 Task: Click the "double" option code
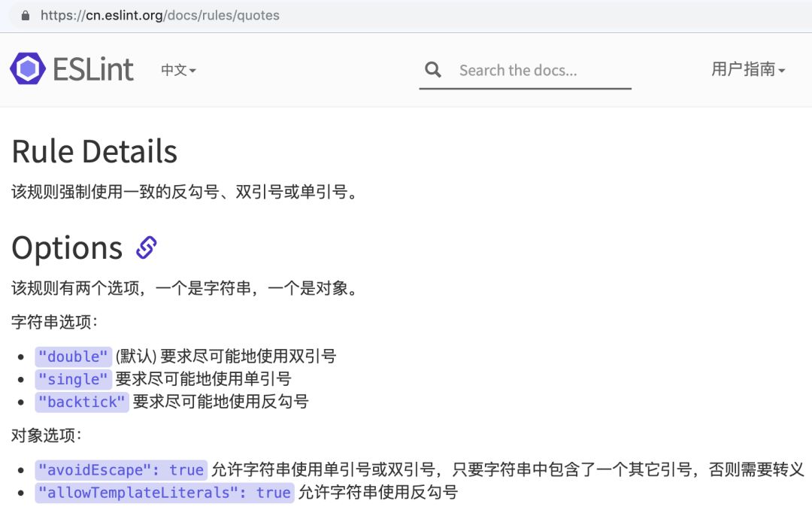coord(73,357)
